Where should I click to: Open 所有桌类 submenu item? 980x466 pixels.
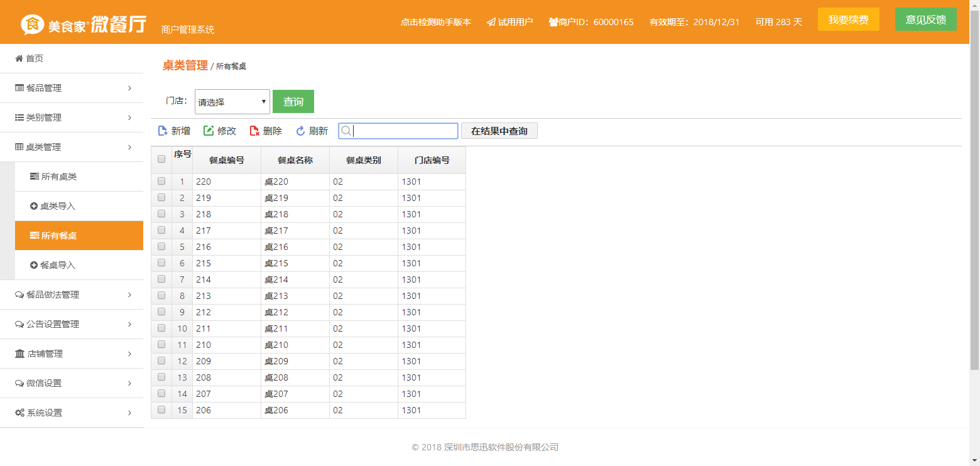pos(79,176)
